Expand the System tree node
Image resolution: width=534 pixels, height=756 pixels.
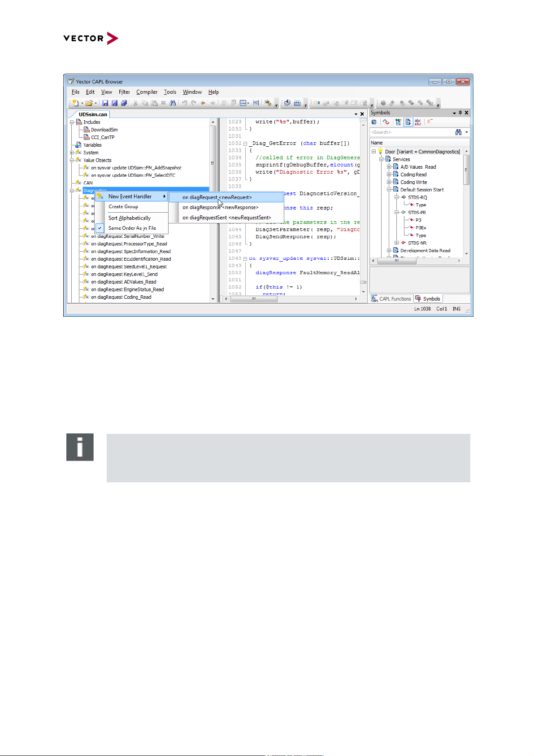(72, 153)
